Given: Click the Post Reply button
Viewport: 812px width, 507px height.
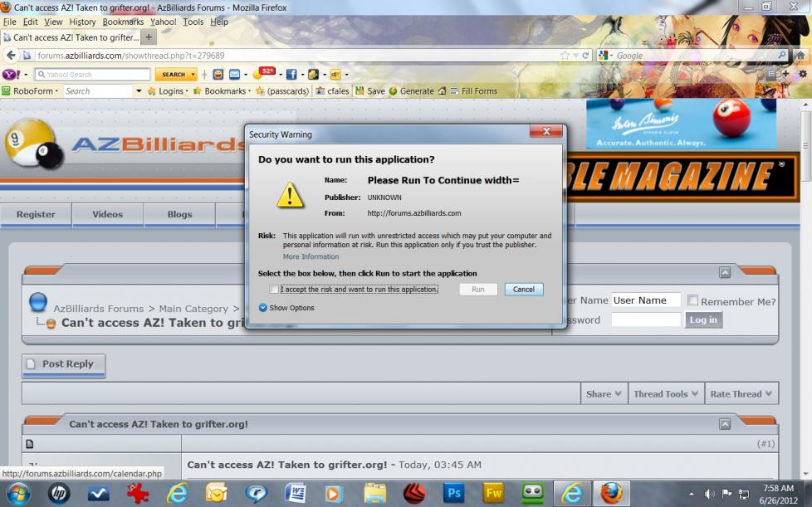Looking at the screenshot, I should (x=64, y=364).
